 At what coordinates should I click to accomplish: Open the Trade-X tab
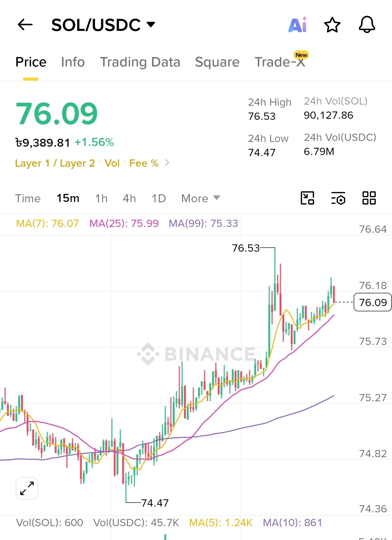[280, 61]
